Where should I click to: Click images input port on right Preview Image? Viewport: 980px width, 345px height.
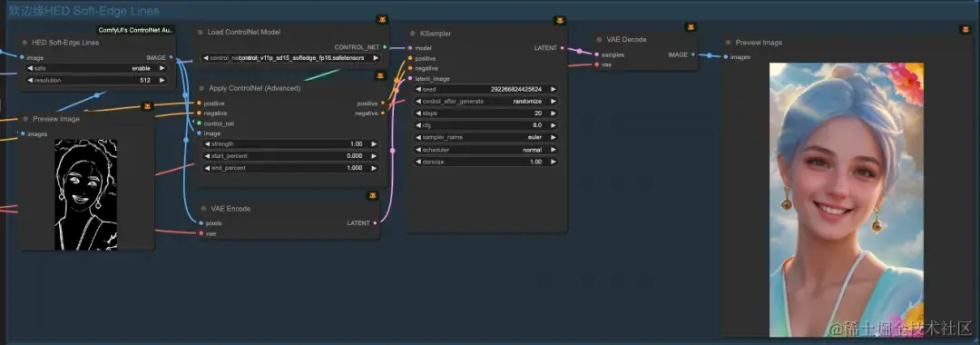726,57
